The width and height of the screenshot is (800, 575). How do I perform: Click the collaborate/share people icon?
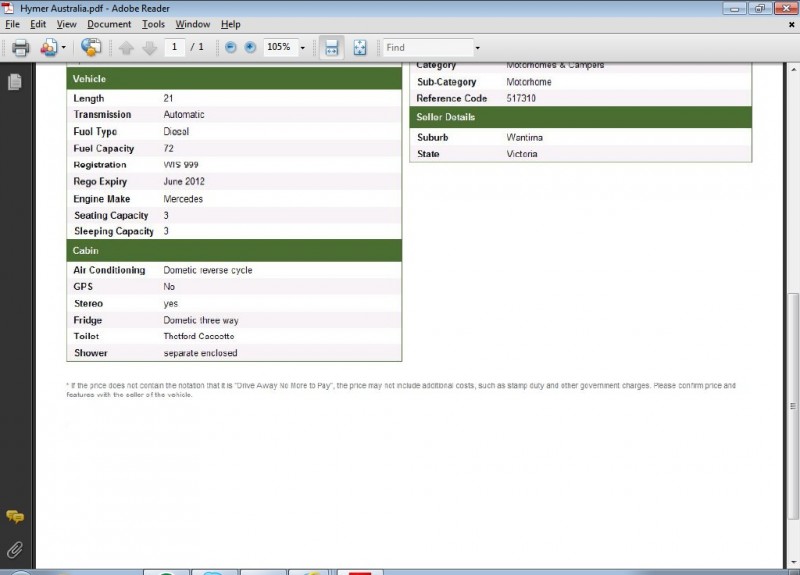(x=47, y=47)
